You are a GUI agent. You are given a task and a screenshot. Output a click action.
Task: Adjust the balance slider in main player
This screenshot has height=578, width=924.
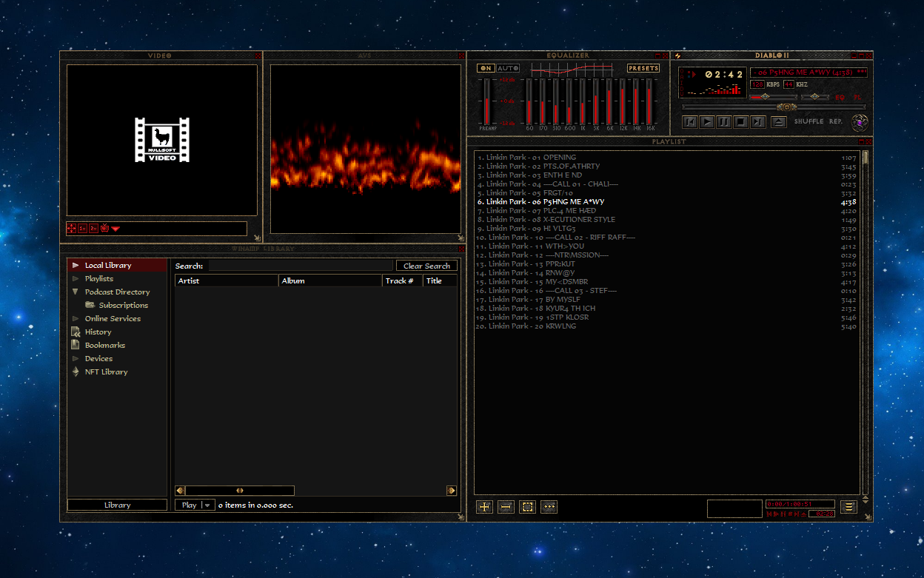pos(815,97)
